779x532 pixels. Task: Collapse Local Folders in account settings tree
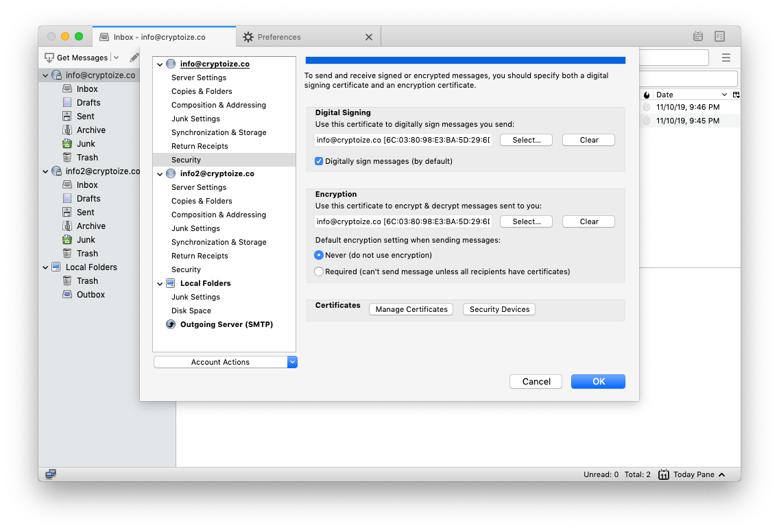click(160, 284)
